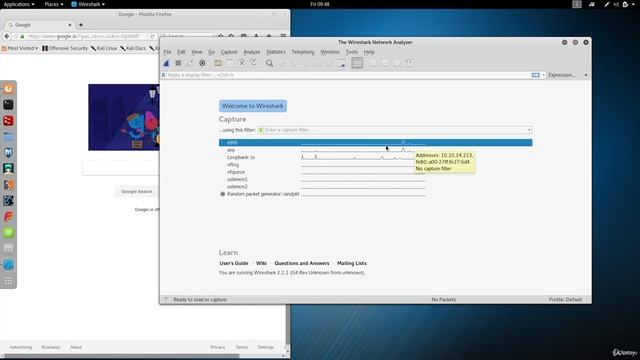Click the save capture file icon
The image size is (640, 360).
point(230,63)
